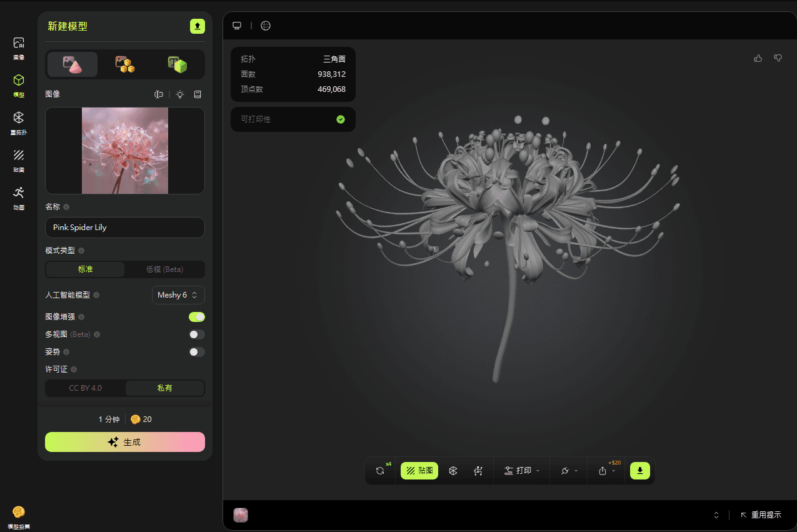Expand the 打印 button's dropdown arrow
Viewport: 797px width, 532px height.
pyautogui.click(x=536, y=471)
